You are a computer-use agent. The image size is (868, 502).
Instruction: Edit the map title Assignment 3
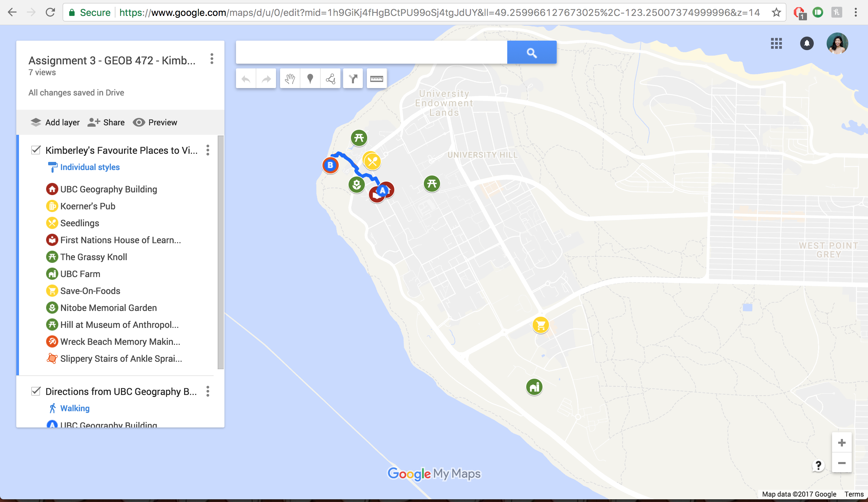(x=112, y=61)
